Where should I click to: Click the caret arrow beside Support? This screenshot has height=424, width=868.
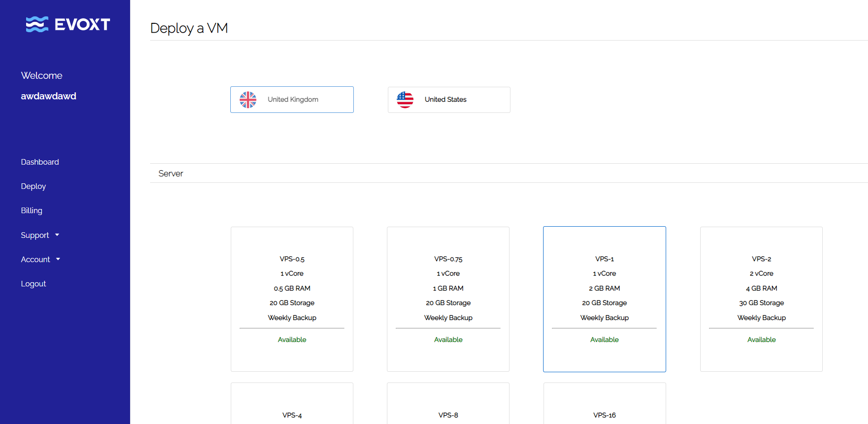point(57,235)
